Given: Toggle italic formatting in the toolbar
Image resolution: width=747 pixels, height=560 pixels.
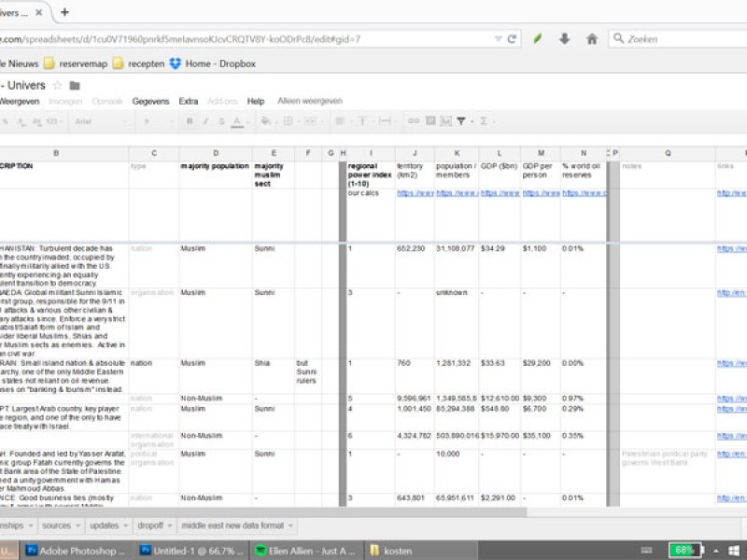Looking at the screenshot, I should 204,121.
